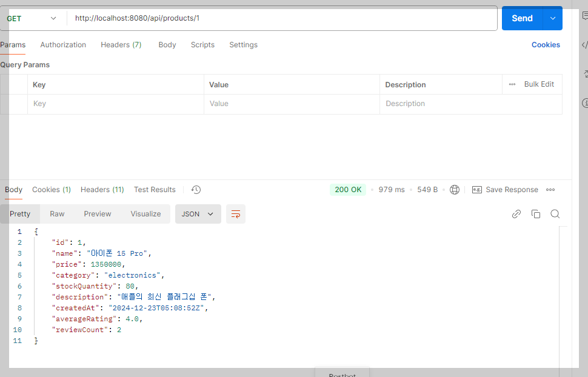The image size is (588, 377).
Task: Switch to the Params tab
Action: click(13, 45)
